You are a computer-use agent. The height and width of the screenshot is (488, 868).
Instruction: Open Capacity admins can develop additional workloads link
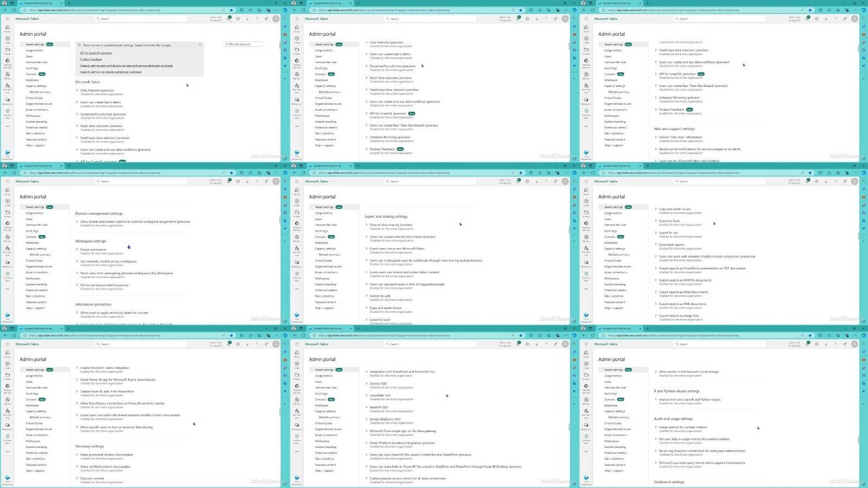click(111, 72)
